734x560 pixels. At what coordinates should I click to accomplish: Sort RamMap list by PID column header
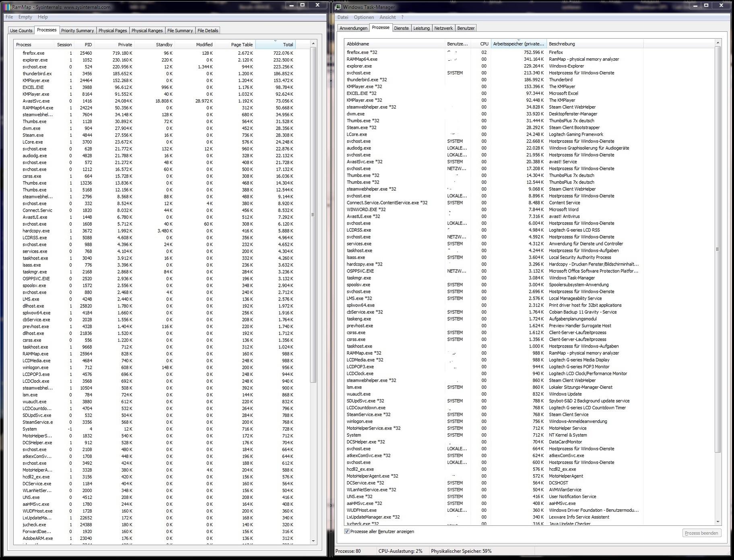[84, 45]
